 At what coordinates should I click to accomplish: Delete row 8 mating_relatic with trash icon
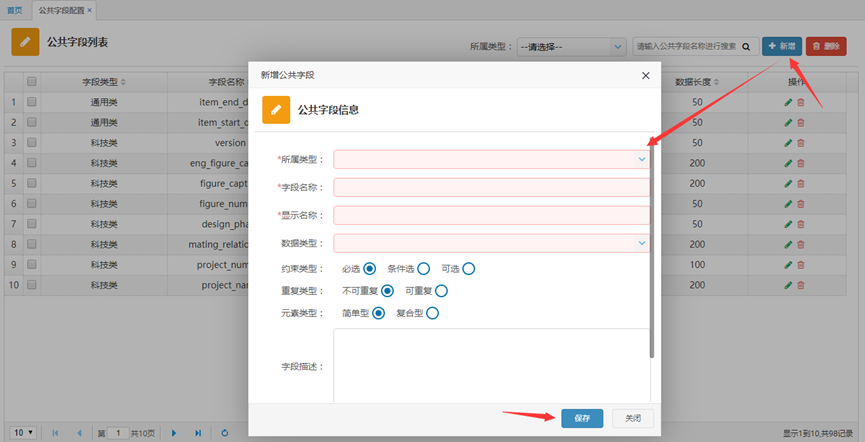801,244
